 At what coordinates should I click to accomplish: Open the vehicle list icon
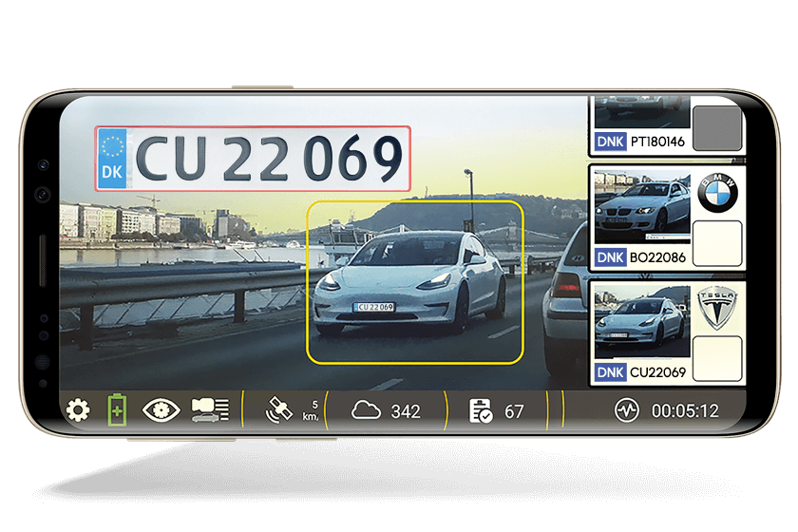click(210, 410)
